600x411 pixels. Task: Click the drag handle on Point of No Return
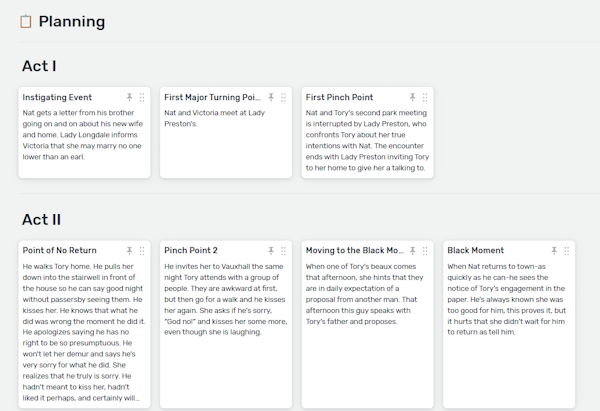pyautogui.click(x=142, y=250)
